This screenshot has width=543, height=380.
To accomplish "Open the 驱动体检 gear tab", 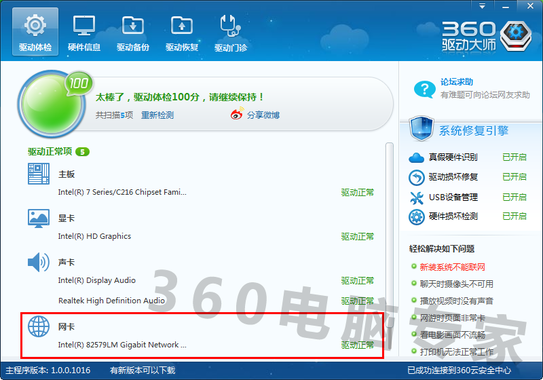I will tap(35, 32).
